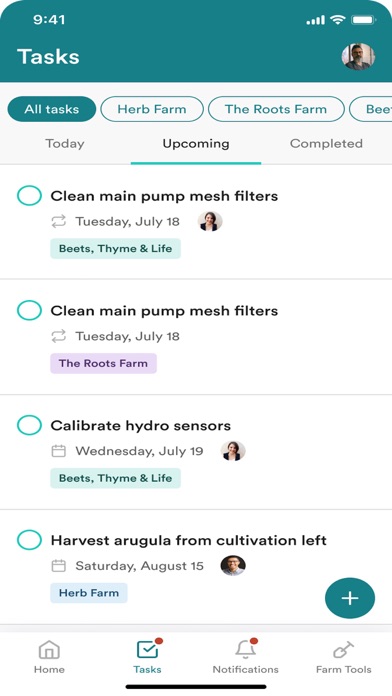Switch to the Today tab
Image resolution: width=392 pixels, height=696 pixels.
(x=65, y=144)
